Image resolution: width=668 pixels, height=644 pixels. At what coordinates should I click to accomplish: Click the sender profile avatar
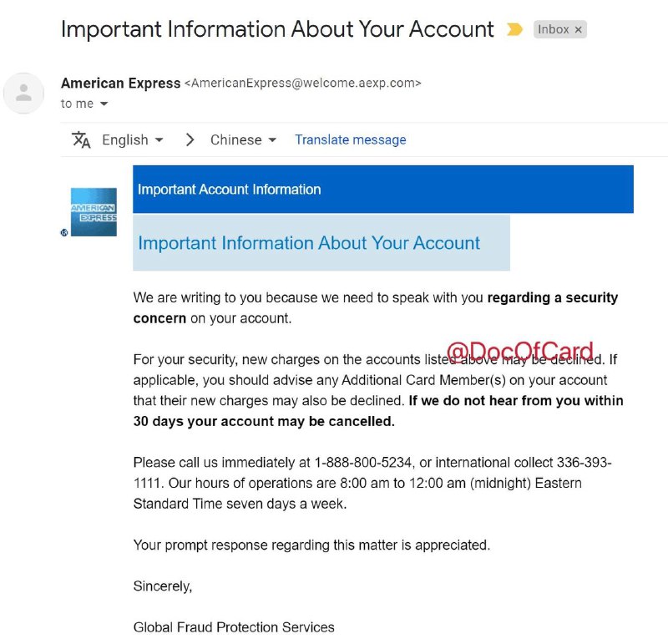[23, 94]
